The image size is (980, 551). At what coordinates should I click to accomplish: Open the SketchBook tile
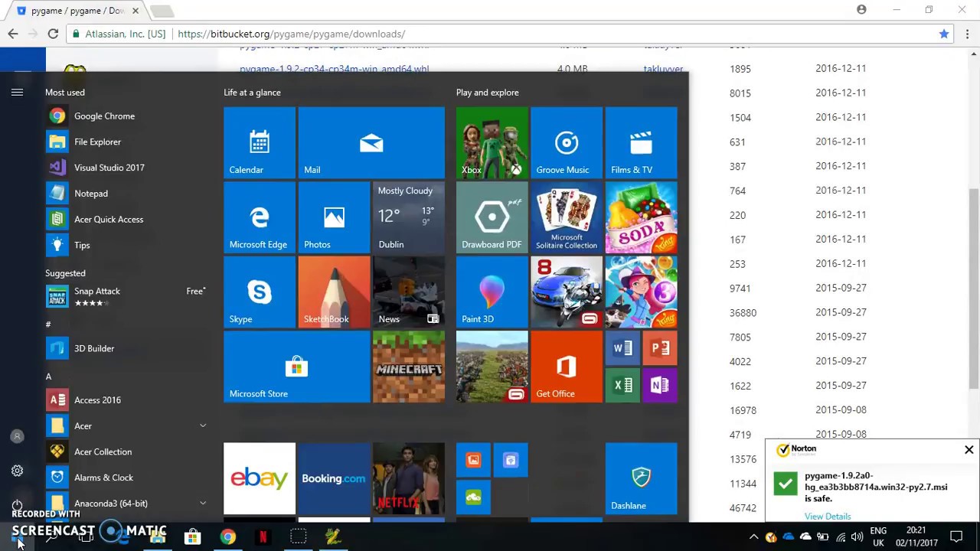coord(334,292)
